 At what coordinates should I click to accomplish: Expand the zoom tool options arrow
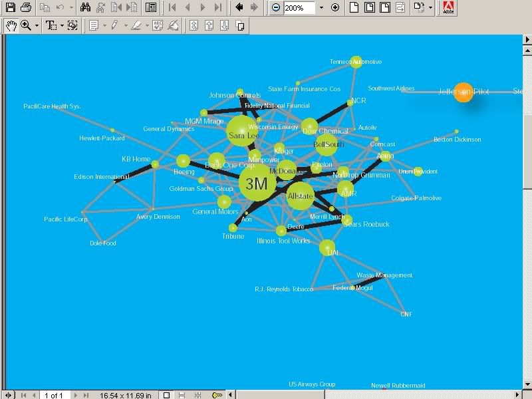coord(37,25)
